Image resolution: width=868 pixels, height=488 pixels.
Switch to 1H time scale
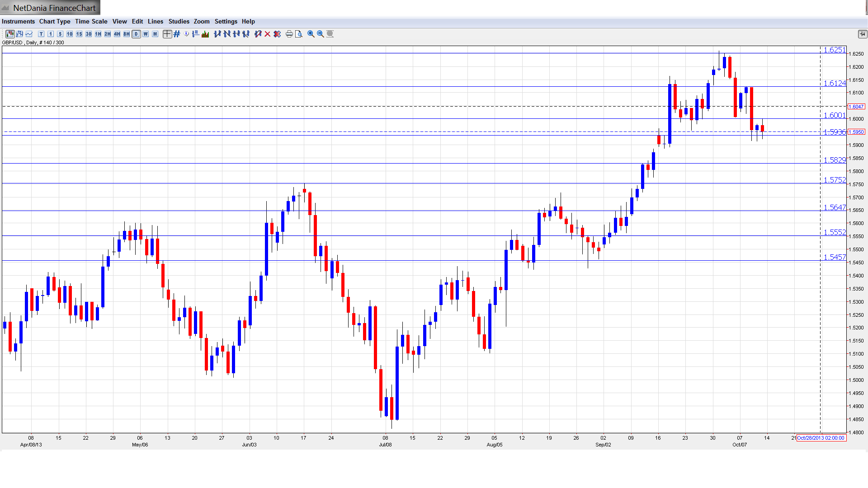tap(98, 34)
